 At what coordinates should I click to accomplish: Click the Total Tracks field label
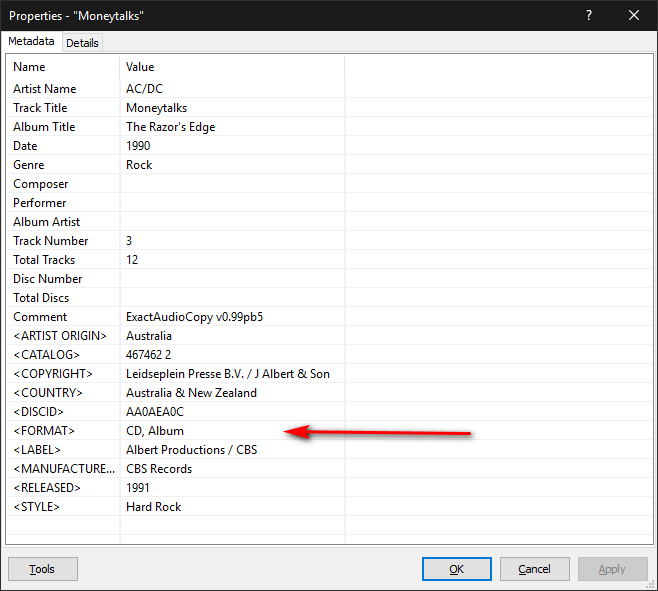click(x=44, y=260)
